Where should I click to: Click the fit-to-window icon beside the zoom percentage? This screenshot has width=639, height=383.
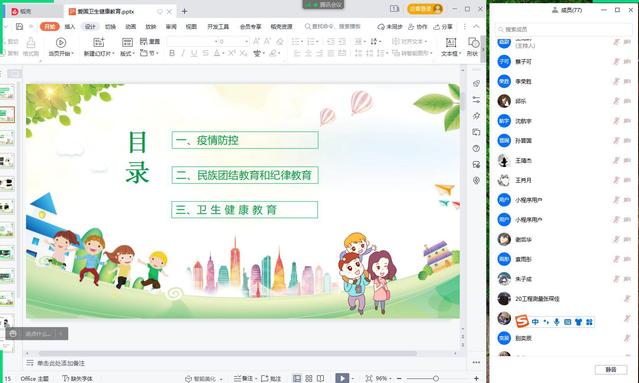click(369, 379)
